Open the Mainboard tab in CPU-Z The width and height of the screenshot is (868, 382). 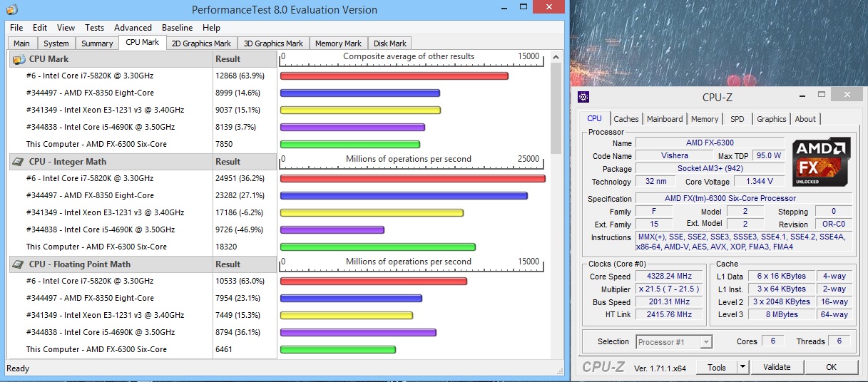665,119
